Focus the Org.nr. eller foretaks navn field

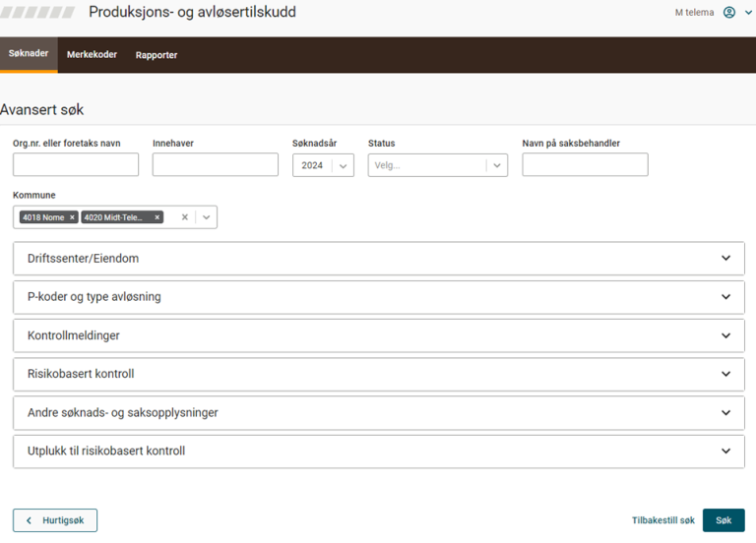[76, 165]
